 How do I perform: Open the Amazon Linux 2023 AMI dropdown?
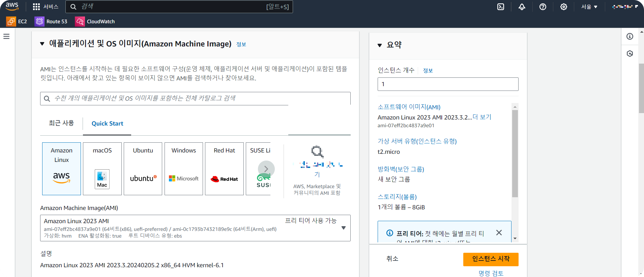click(x=195, y=228)
